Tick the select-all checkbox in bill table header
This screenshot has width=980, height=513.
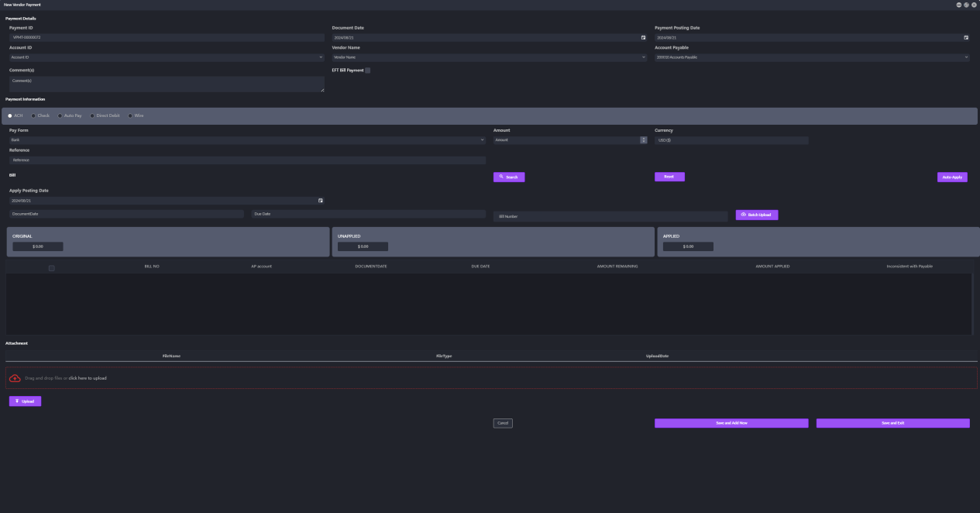pos(51,268)
